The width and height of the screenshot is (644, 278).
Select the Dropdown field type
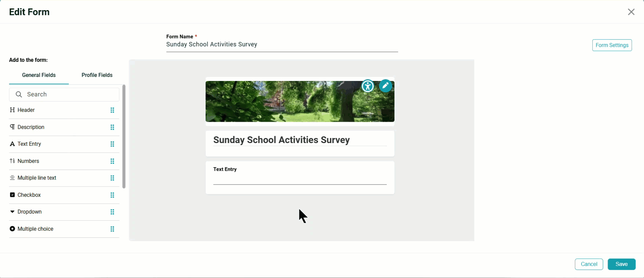29,212
